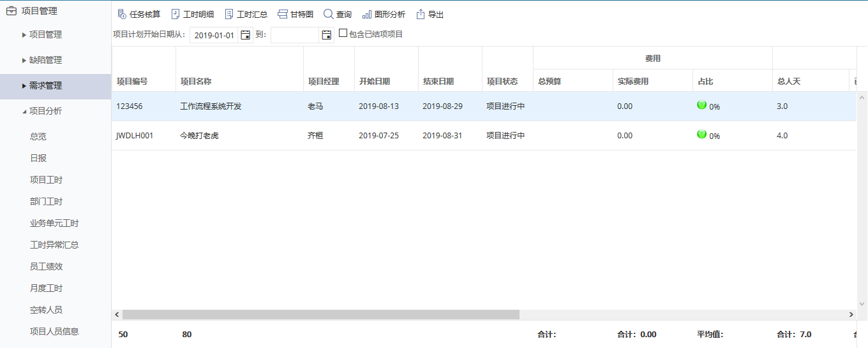Go to 部门工时 in the sidebar
This screenshot has width=868, height=348.
(x=46, y=201)
